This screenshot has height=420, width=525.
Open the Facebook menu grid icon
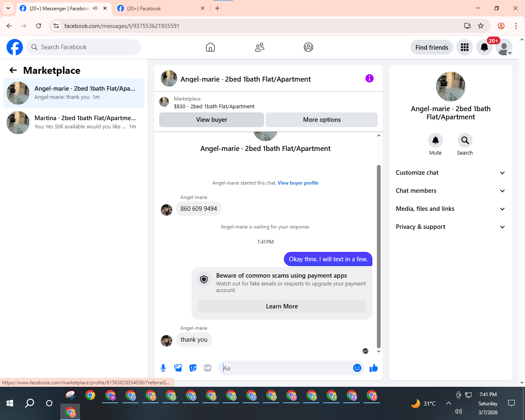coord(465,47)
